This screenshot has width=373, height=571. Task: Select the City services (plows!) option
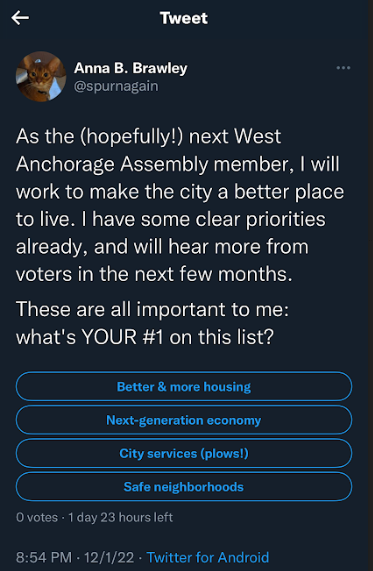(x=184, y=453)
